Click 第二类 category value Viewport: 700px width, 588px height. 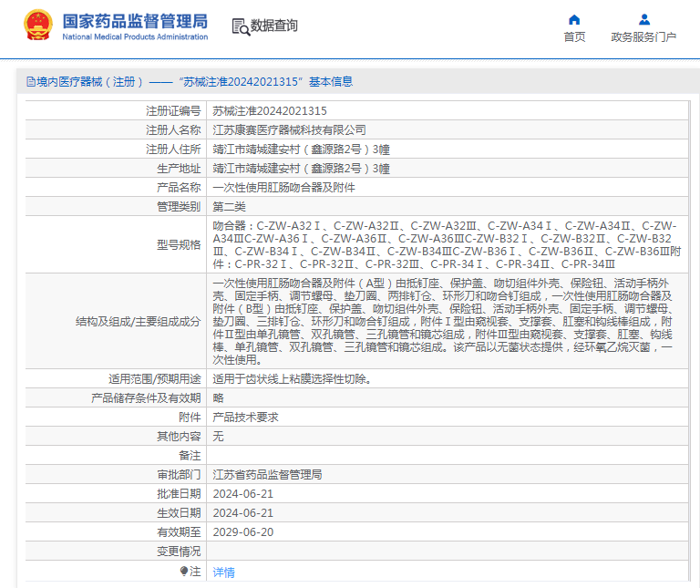(229, 207)
